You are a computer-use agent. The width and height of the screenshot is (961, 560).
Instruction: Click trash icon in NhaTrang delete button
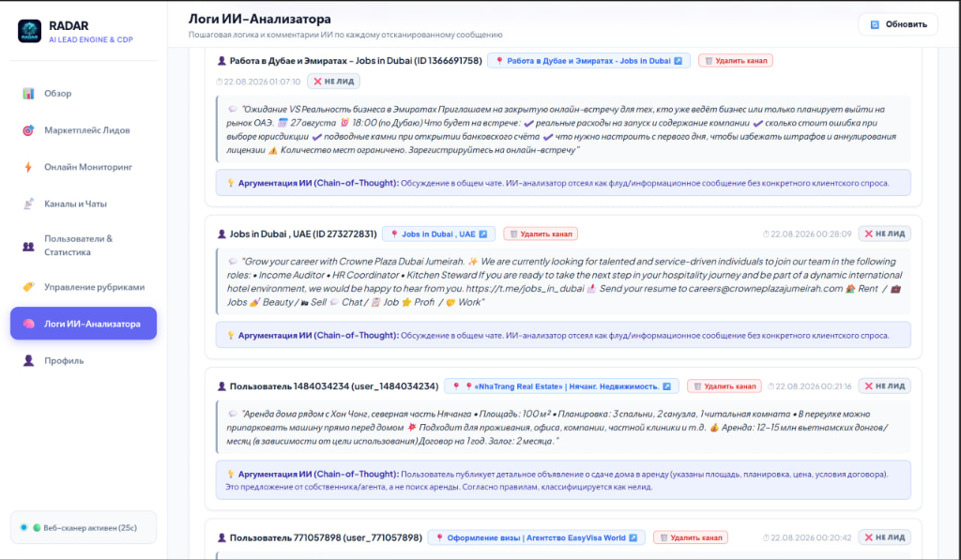697,386
